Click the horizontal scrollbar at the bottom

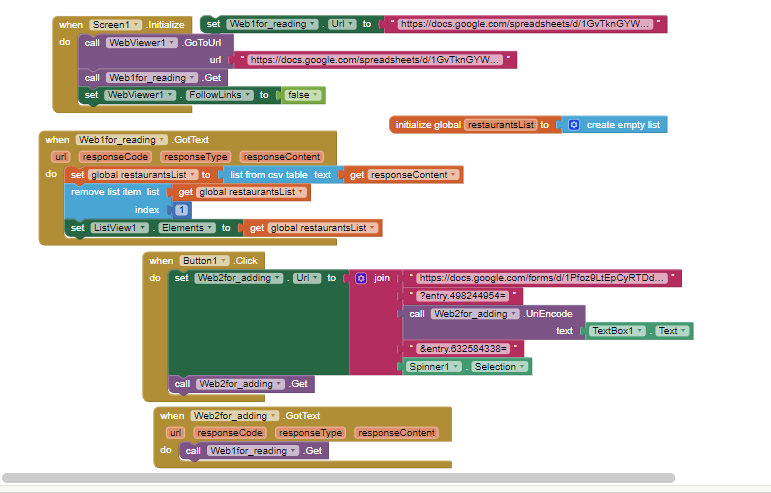click(338, 478)
